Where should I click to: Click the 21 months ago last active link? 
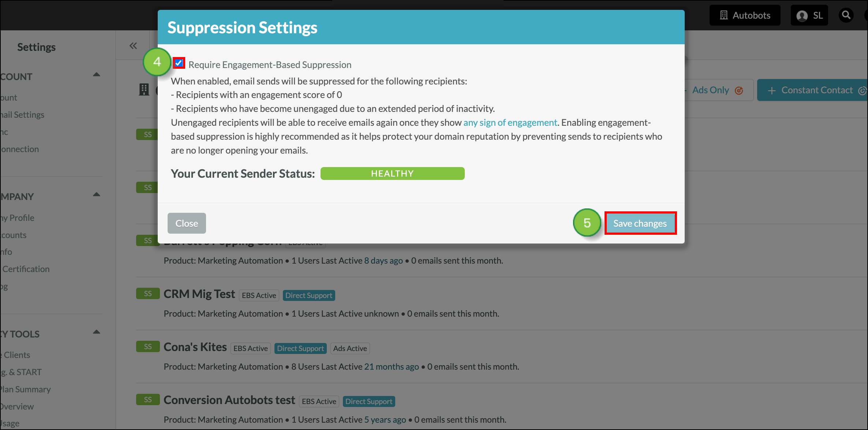(x=392, y=367)
